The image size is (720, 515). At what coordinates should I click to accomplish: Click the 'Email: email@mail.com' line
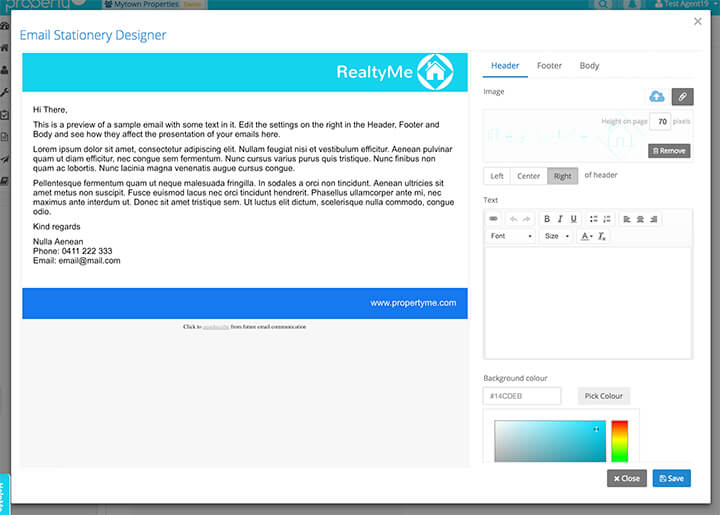pyautogui.click(x=77, y=261)
